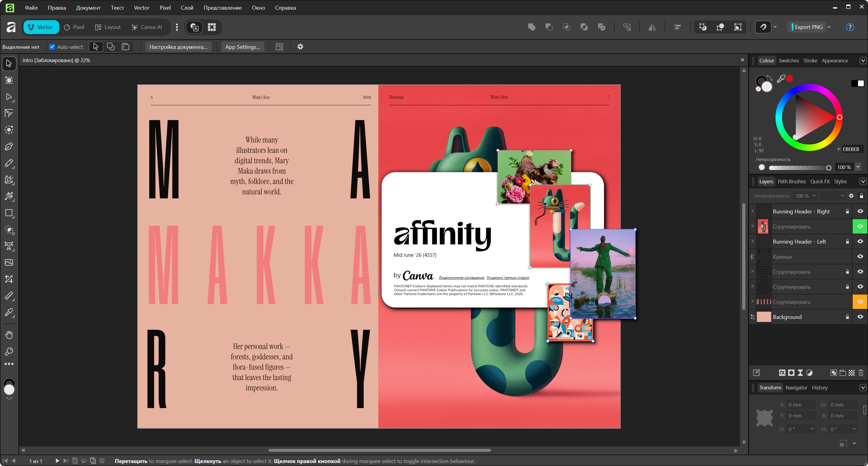Select the Artboard tool
The height and width of the screenshot is (466, 868).
click(9, 80)
